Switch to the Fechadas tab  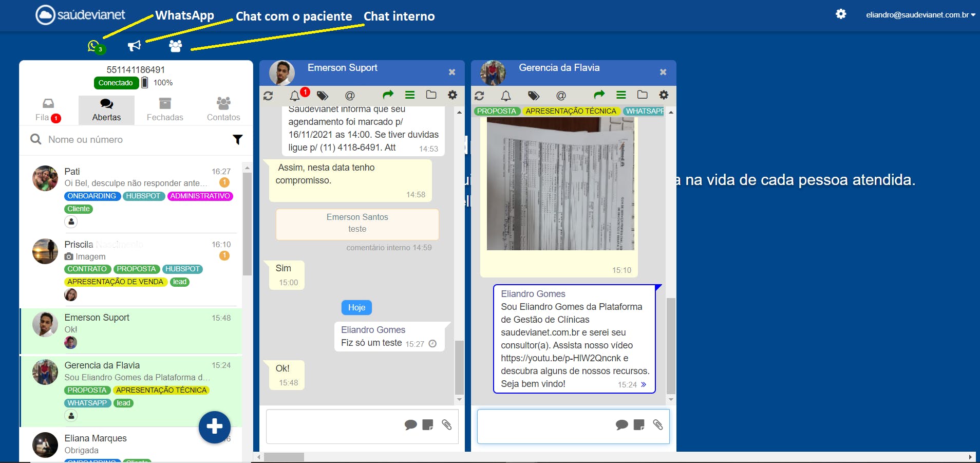pyautogui.click(x=165, y=110)
